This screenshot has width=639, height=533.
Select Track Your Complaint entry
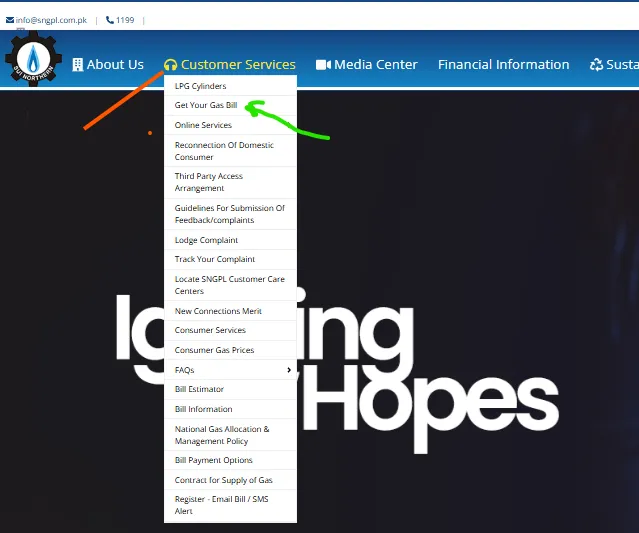click(214, 259)
